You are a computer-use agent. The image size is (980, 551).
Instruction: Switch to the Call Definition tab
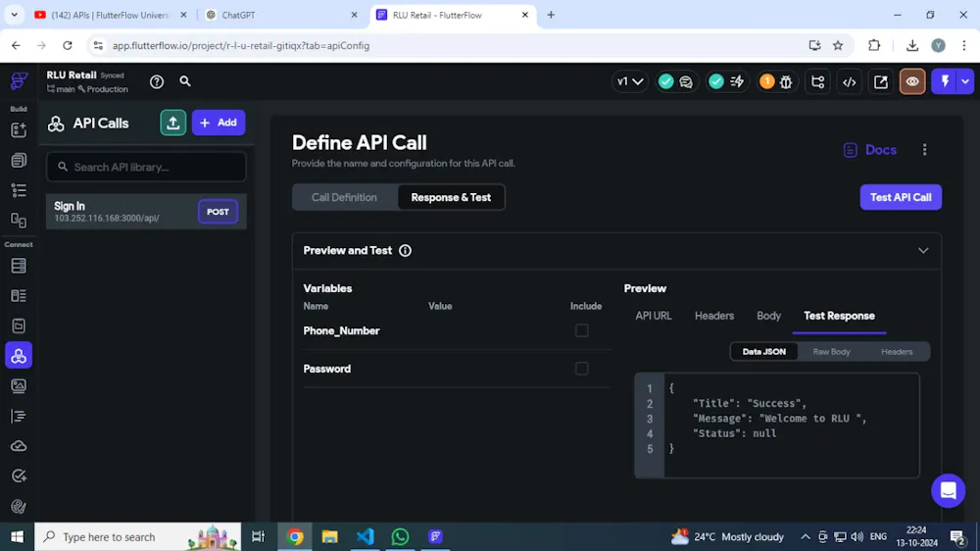344,198
